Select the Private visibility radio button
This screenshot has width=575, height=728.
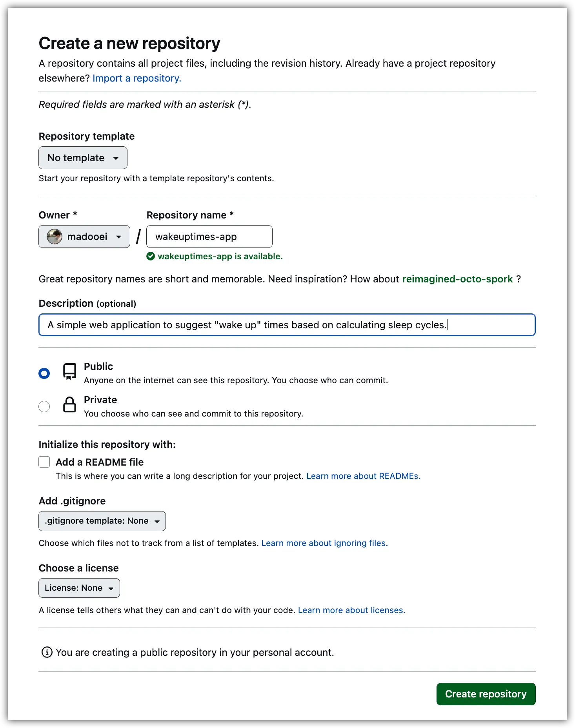[x=44, y=406]
